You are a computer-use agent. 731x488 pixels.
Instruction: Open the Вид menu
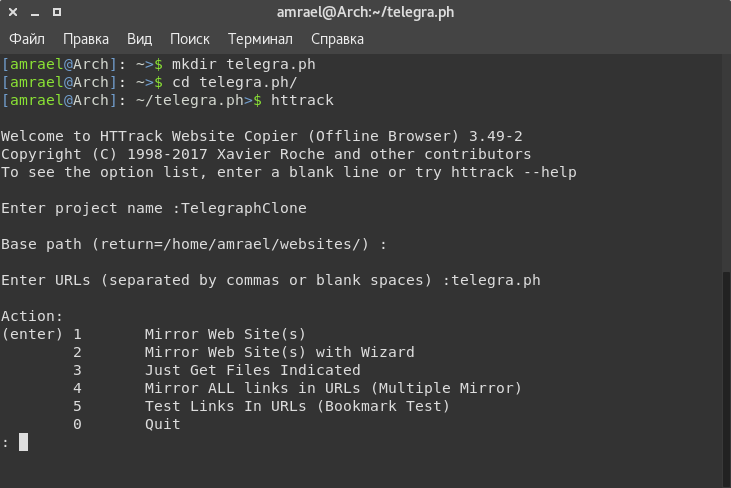point(139,39)
